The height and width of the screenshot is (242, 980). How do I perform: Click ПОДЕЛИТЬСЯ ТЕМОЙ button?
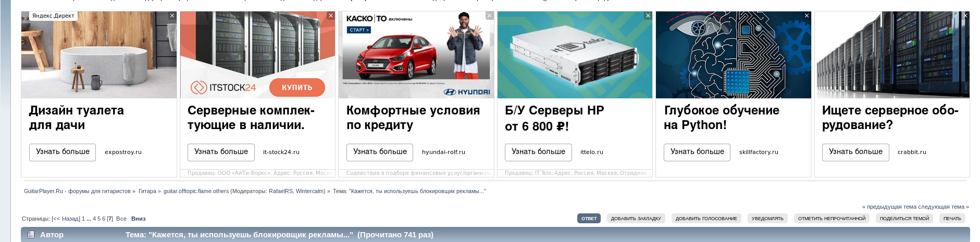click(x=904, y=219)
